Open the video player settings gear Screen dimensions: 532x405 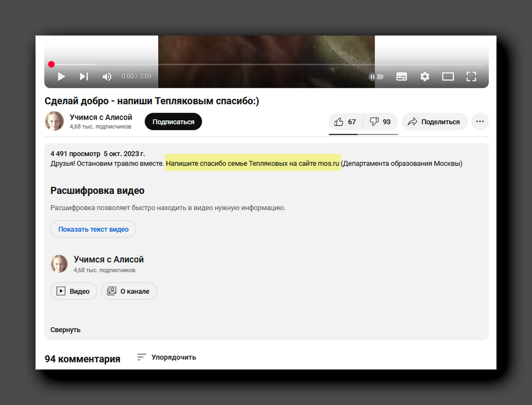point(425,76)
